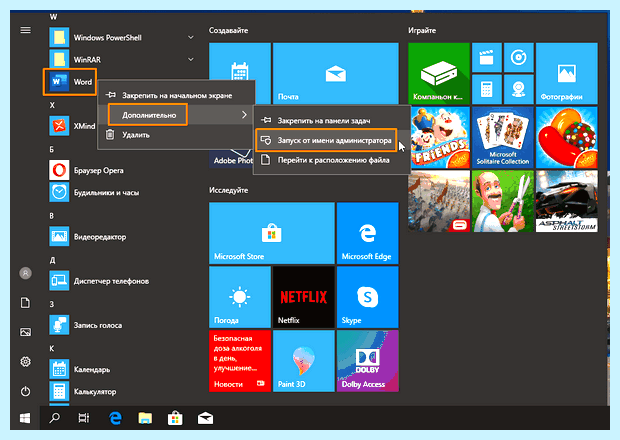Open the small Groove music tile
The width and height of the screenshot is (620, 440).
pyautogui.click(x=519, y=58)
